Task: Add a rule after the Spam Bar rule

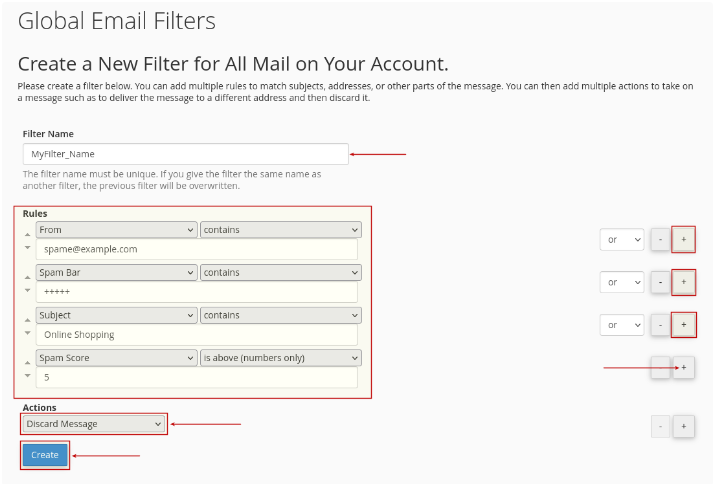Action: [x=683, y=282]
